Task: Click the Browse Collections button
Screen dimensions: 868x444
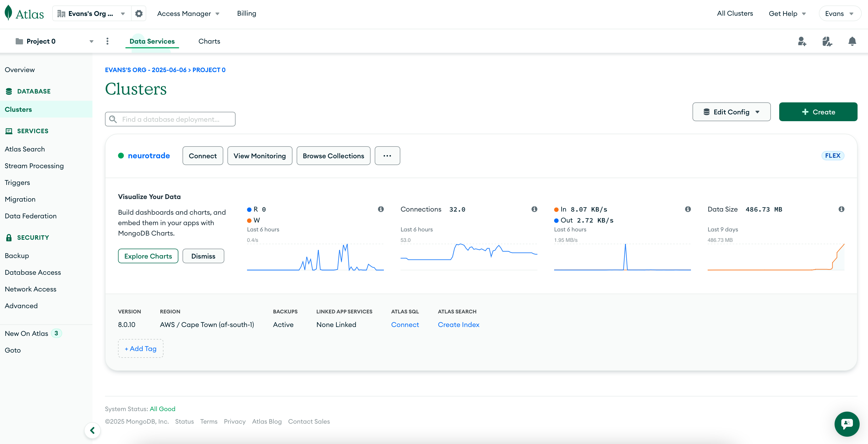Action: coord(333,156)
